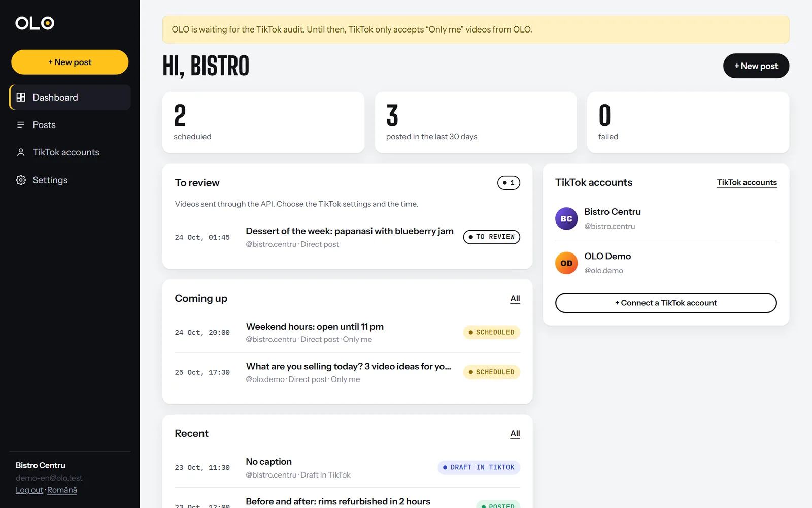Open the rims refurbished post
812x508 pixels.
pyautogui.click(x=338, y=502)
